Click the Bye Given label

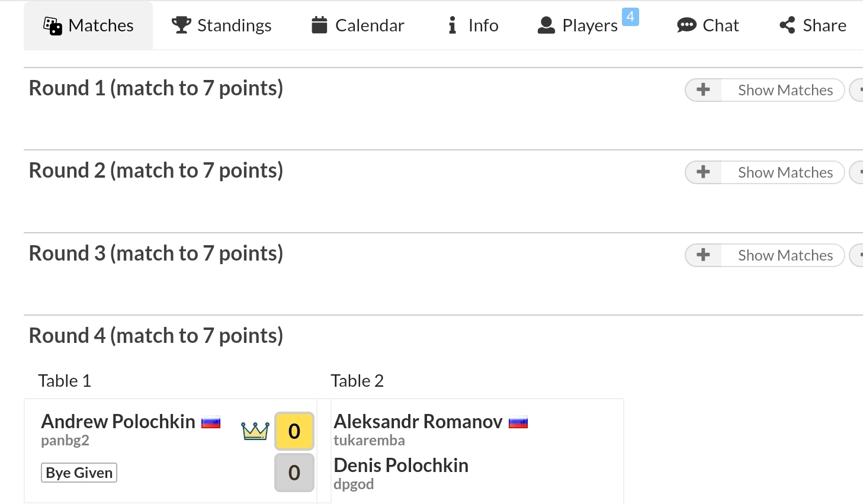[79, 473]
